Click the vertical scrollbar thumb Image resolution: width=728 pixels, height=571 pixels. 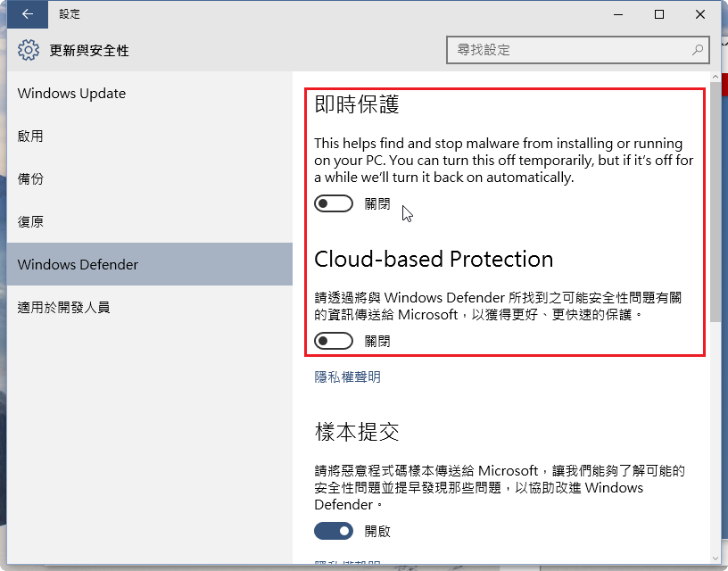[x=715, y=202]
